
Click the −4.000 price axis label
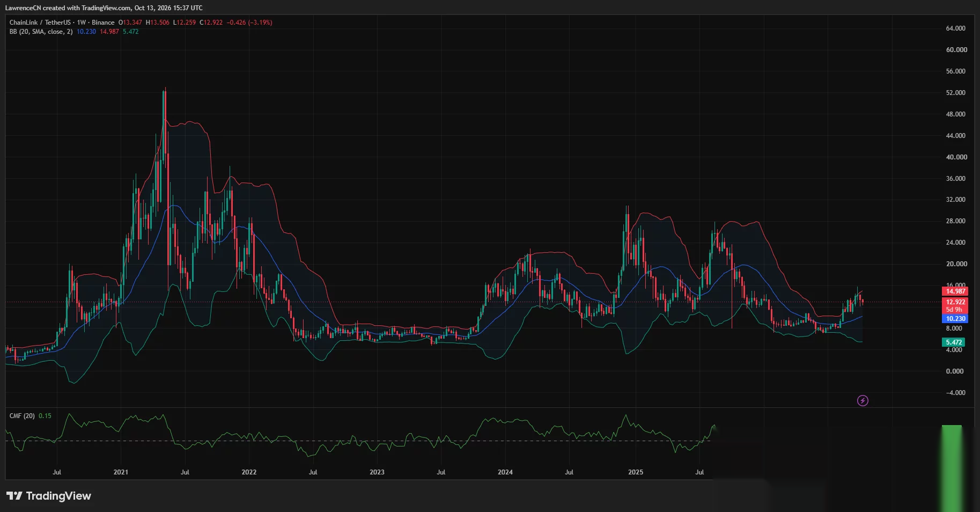tap(955, 393)
